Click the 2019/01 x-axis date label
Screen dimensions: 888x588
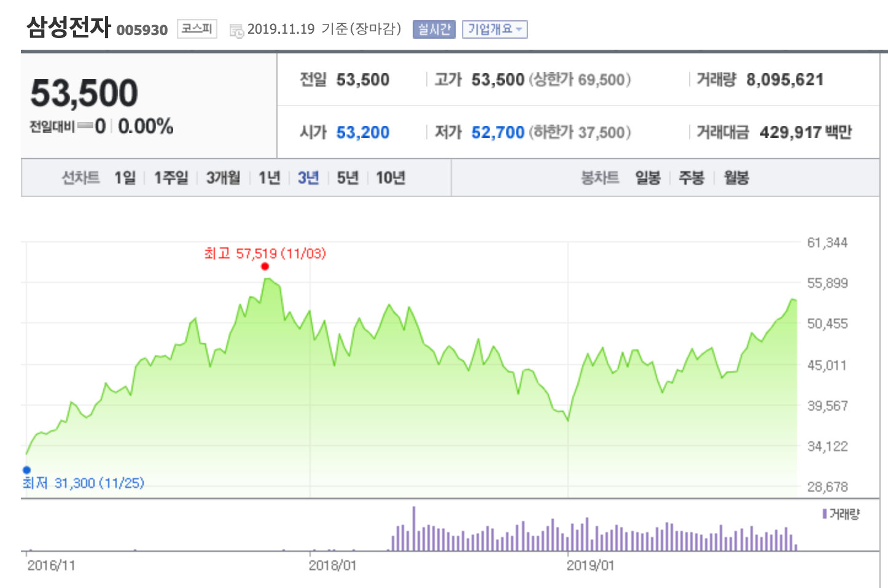590,565
